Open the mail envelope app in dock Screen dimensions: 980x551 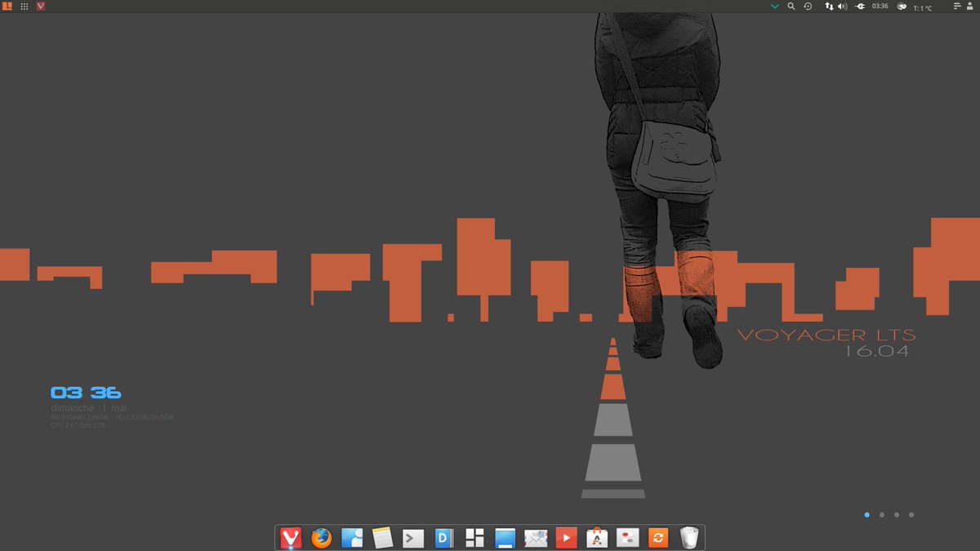pos(536,537)
